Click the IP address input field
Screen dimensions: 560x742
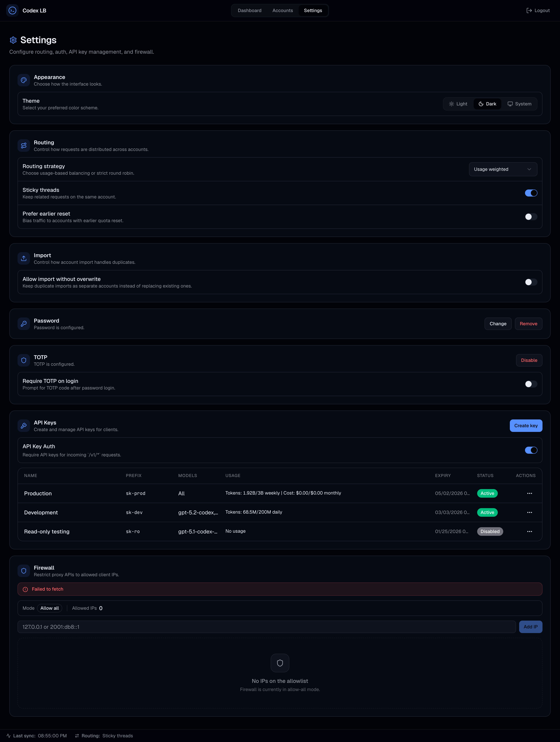267,627
